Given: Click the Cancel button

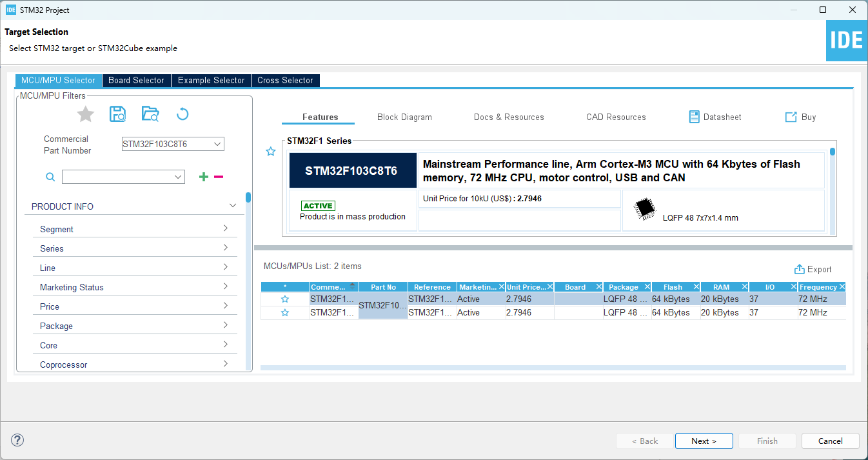Looking at the screenshot, I should pyautogui.click(x=831, y=441).
